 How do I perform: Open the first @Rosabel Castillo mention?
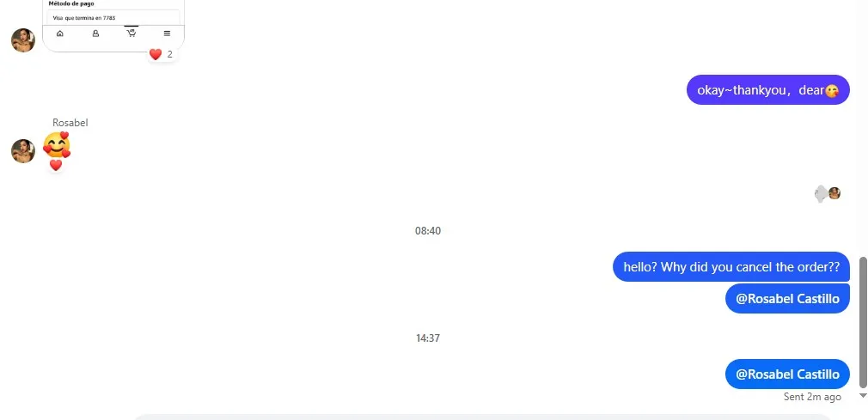(787, 299)
